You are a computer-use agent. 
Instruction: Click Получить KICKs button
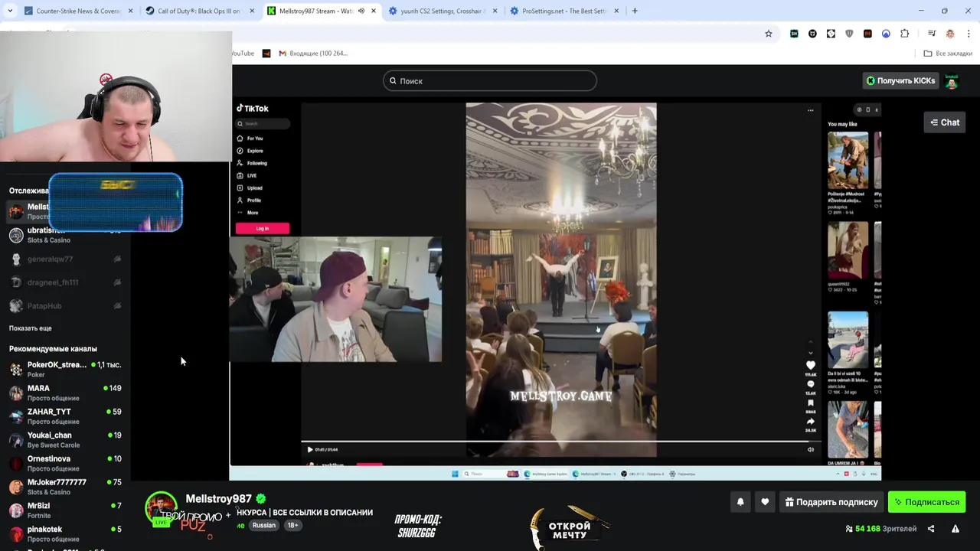[900, 80]
